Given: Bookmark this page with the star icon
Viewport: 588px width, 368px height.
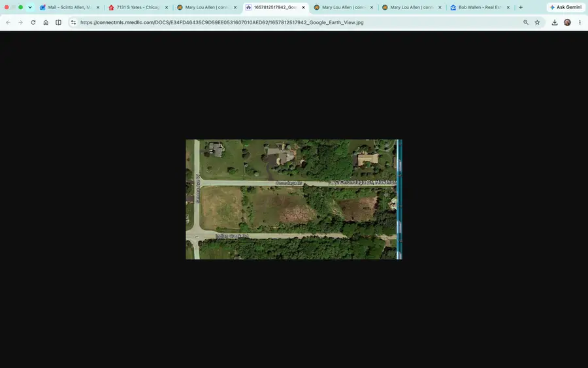Looking at the screenshot, I should tap(538, 22).
